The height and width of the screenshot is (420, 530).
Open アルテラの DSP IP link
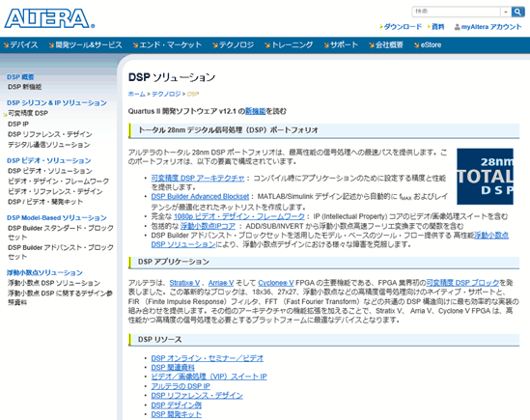coord(181,386)
